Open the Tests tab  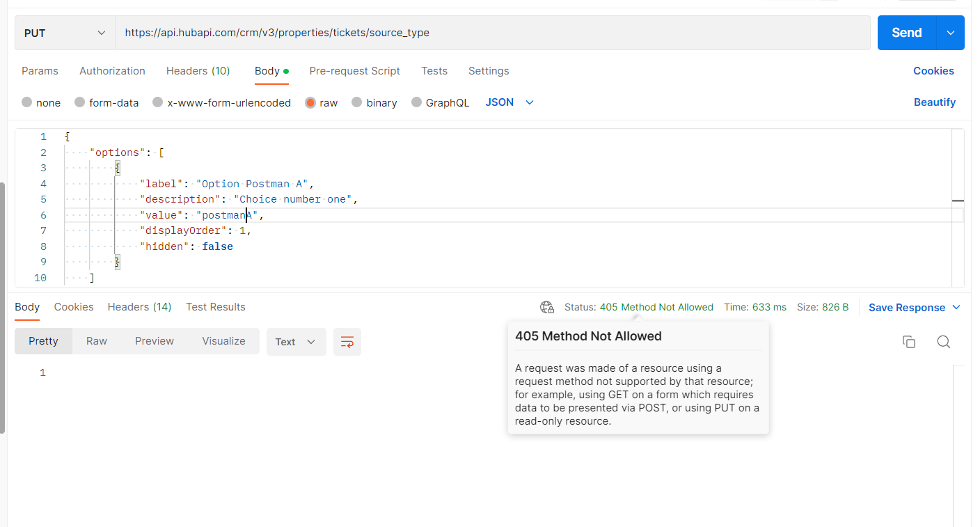click(434, 70)
